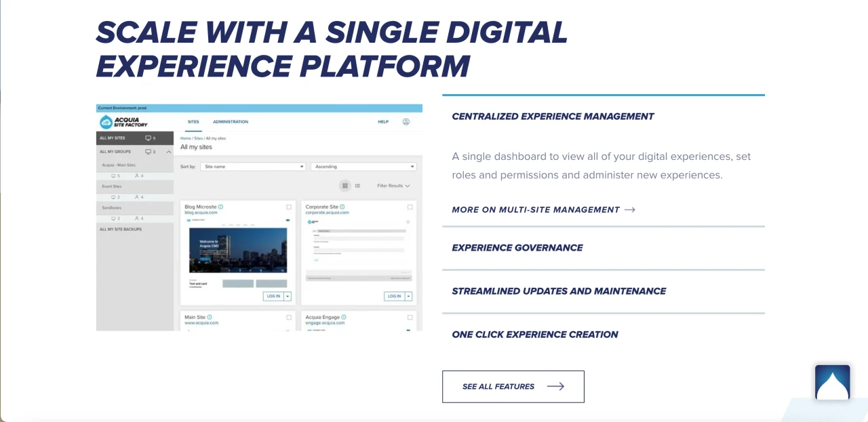Expand the Filter Results chevron
This screenshot has height=422, width=868.
coord(408,186)
